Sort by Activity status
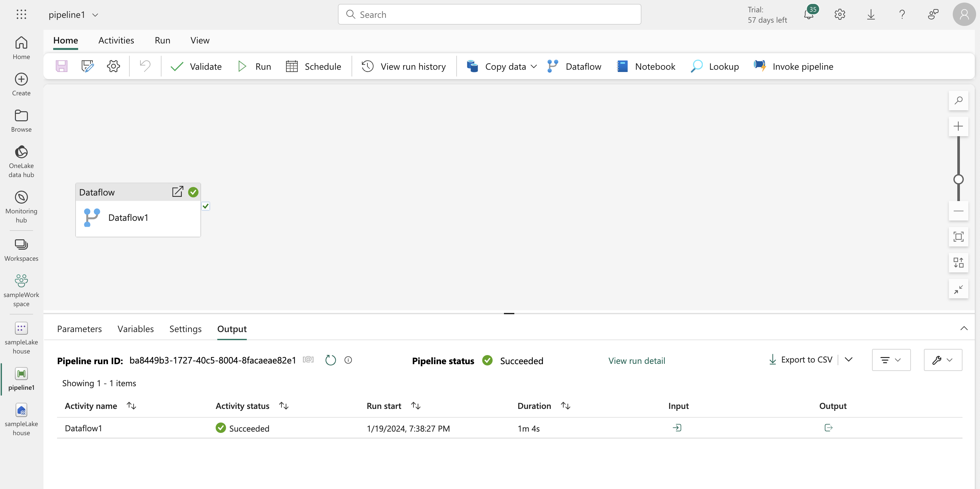The width and height of the screenshot is (980, 489). 284,406
